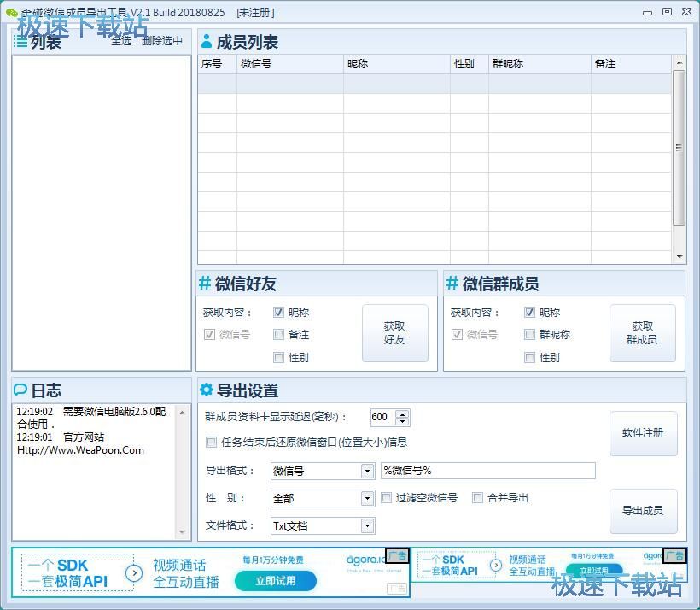Click the 广告 badge on the left ad
This screenshot has width=700, height=610.
pyautogui.click(x=397, y=555)
